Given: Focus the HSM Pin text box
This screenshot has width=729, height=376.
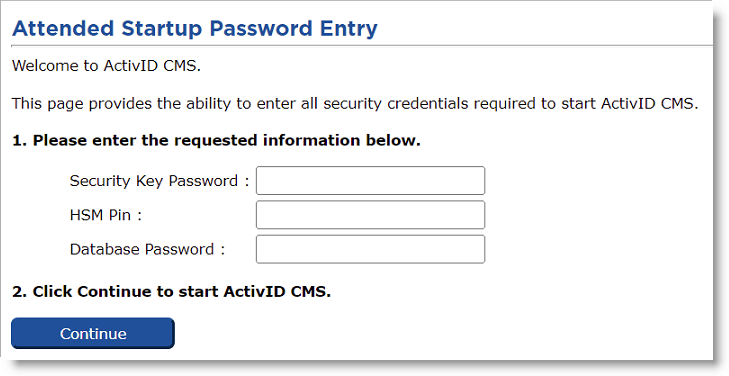Looking at the screenshot, I should click(371, 215).
